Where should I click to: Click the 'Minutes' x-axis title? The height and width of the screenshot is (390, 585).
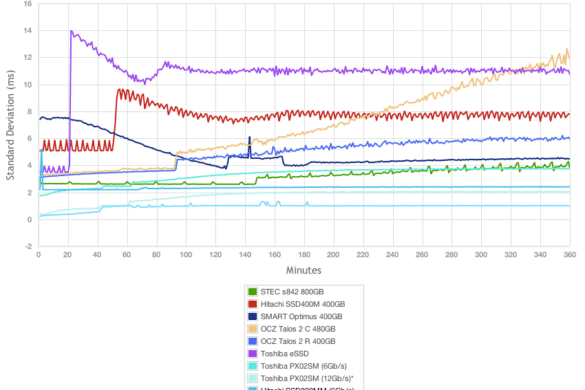click(304, 270)
